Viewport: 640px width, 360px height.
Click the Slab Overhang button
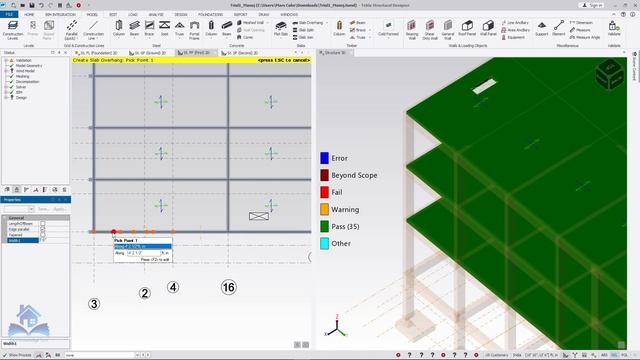click(308, 23)
